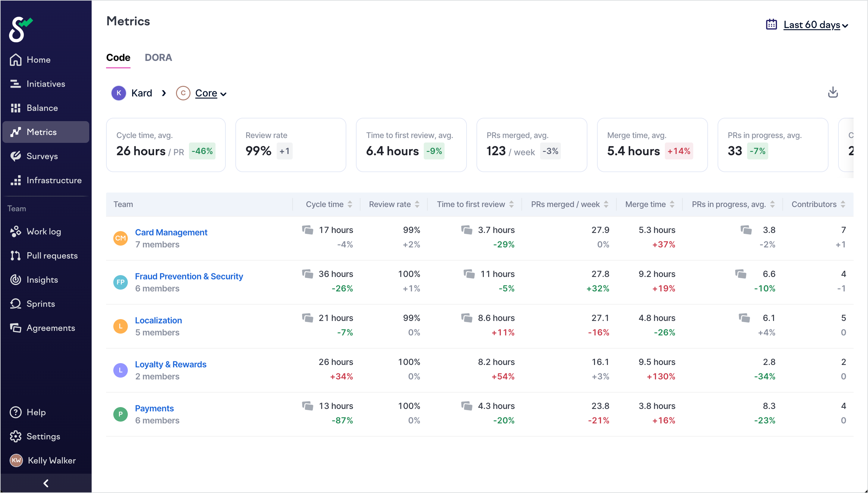Image resolution: width=868 pixels, height=493 pixels.
Task: Open the Fraud Prevention & Security team
Action: [189, 276]
